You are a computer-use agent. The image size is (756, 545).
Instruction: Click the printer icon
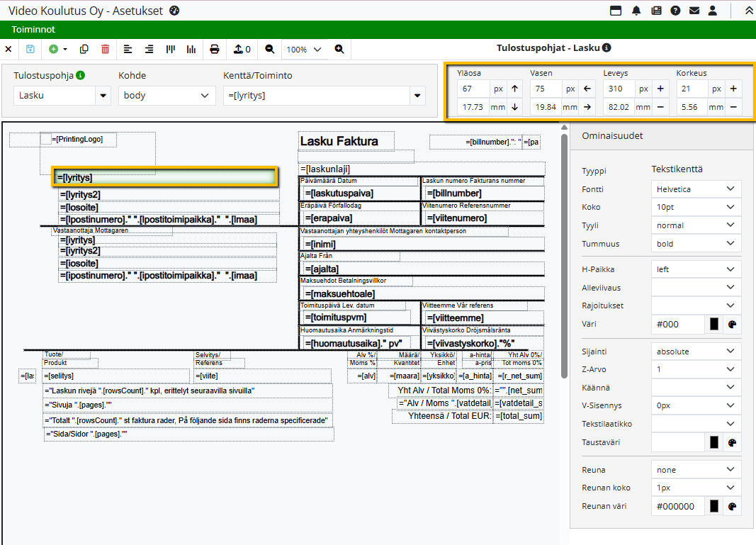(x=215, y=49)
